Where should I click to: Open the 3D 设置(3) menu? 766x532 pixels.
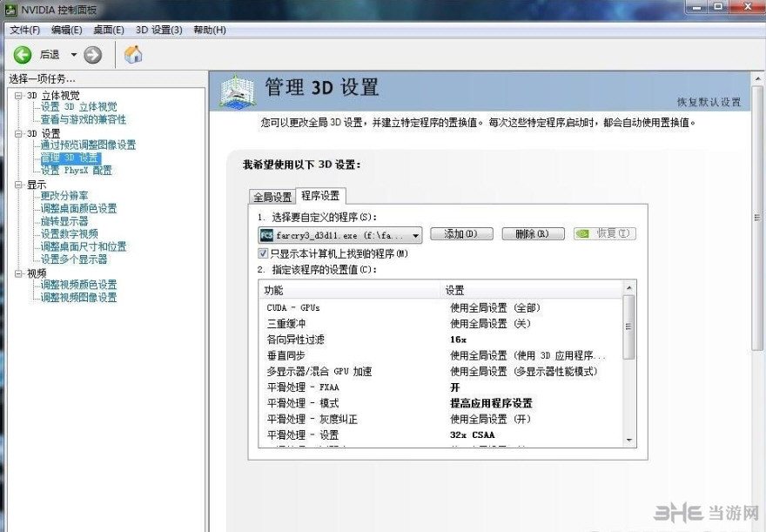tap(159, 30)
